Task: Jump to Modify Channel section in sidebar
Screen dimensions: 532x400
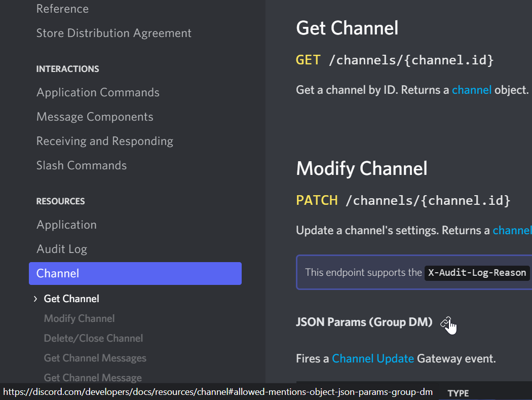Action: 79,318
